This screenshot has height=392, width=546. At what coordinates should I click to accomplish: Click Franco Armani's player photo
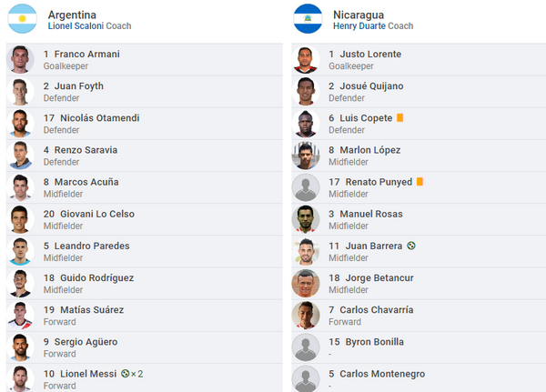21,60
